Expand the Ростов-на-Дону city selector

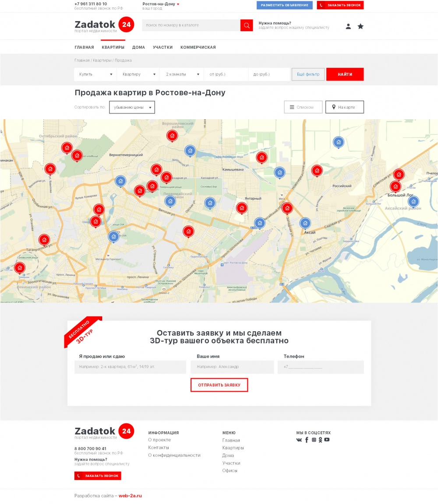(161, 4)
